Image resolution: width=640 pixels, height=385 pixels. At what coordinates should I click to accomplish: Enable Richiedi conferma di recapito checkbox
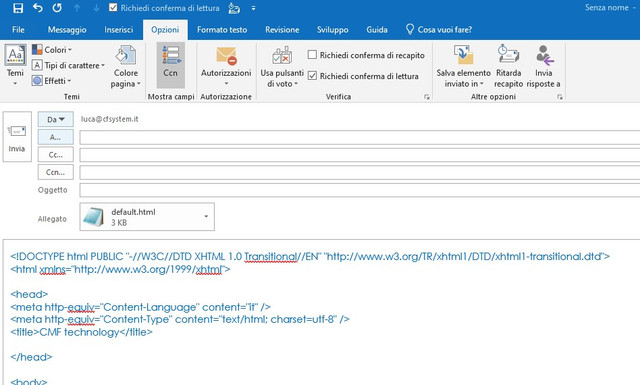[312, 55]
